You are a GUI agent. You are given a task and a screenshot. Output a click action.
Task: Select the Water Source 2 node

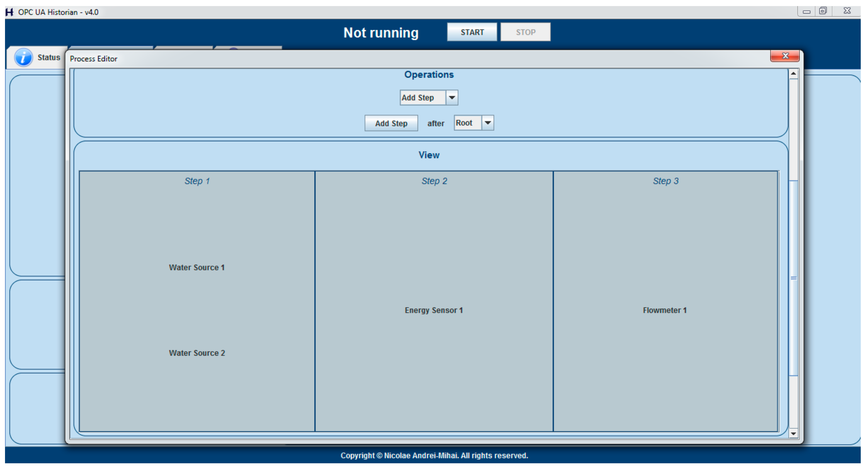[197, 353]
